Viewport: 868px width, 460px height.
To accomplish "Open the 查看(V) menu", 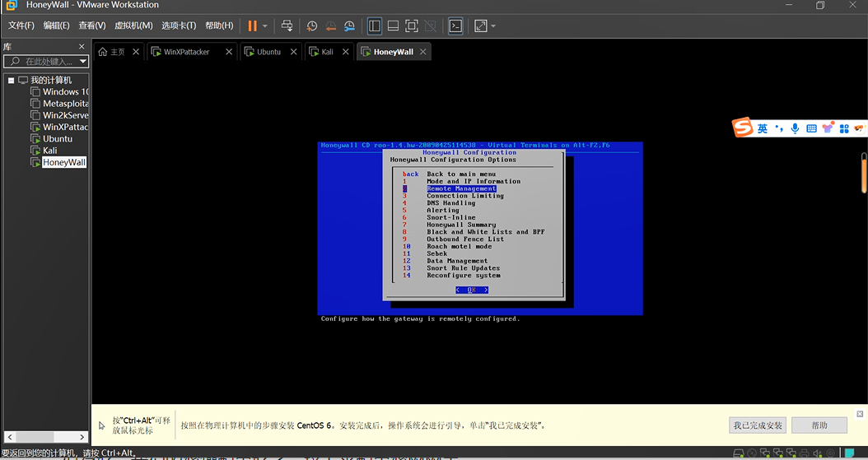I will (92, 26).
